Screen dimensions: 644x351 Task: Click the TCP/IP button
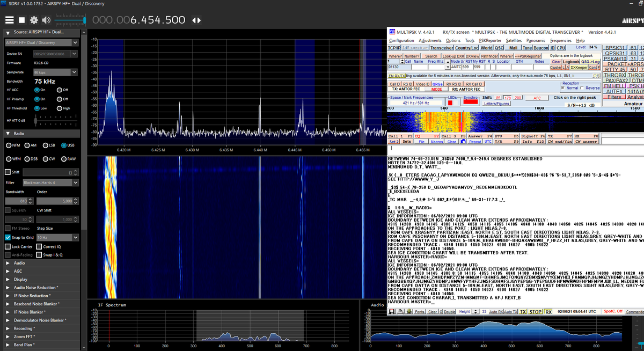pos(394,48)
